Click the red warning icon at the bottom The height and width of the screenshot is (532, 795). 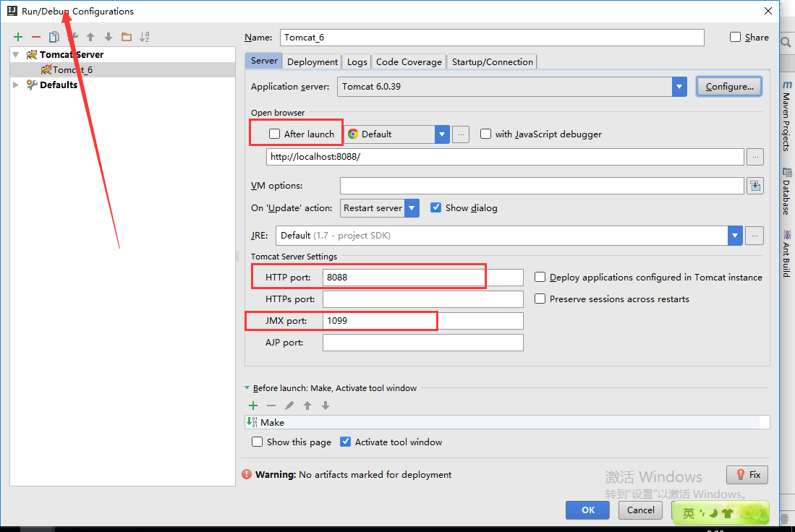pos(247,475)
